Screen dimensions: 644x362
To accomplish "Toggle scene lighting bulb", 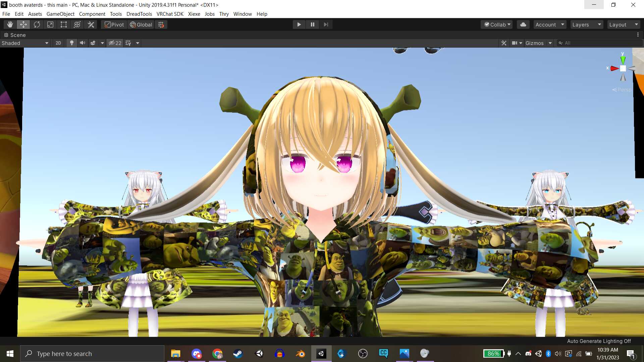I will pyautogui.click(x=71, y=43).
